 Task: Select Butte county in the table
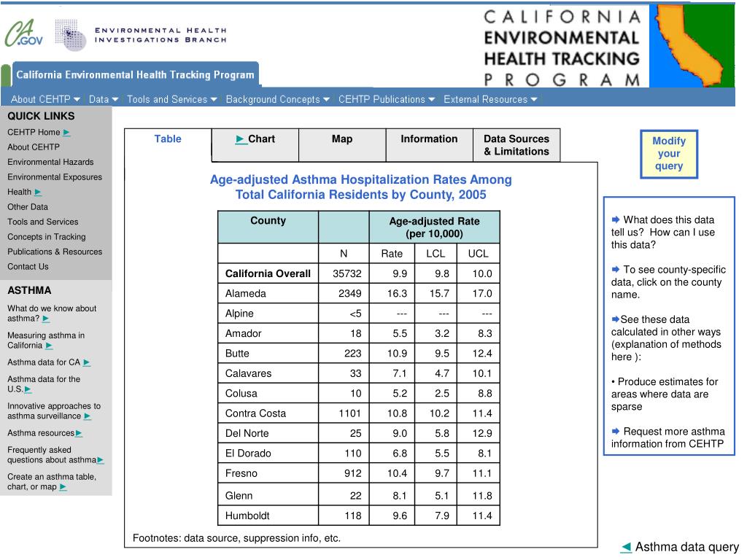[x=237, y=354]
